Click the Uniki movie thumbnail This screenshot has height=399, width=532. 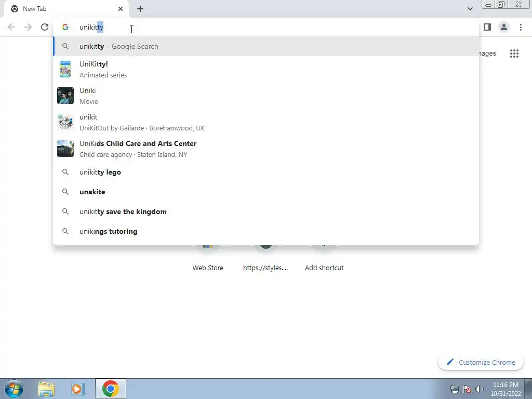point(65,96)
